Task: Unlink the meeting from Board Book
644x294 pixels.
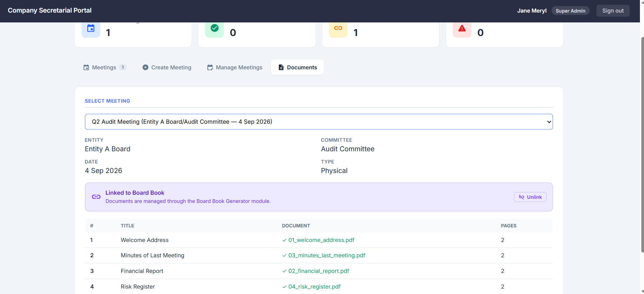Action: pyautogui.click(x=530, y=197)
